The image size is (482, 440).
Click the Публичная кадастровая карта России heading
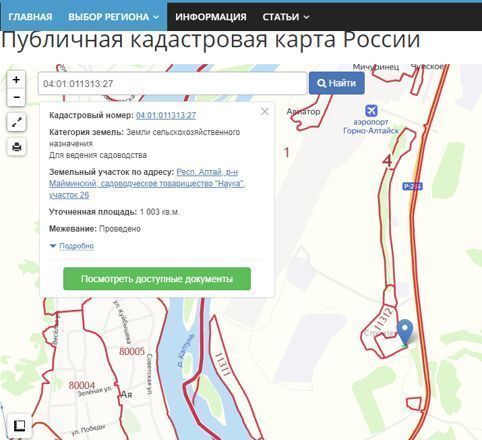pyautogui.click(x=211, y=40)
